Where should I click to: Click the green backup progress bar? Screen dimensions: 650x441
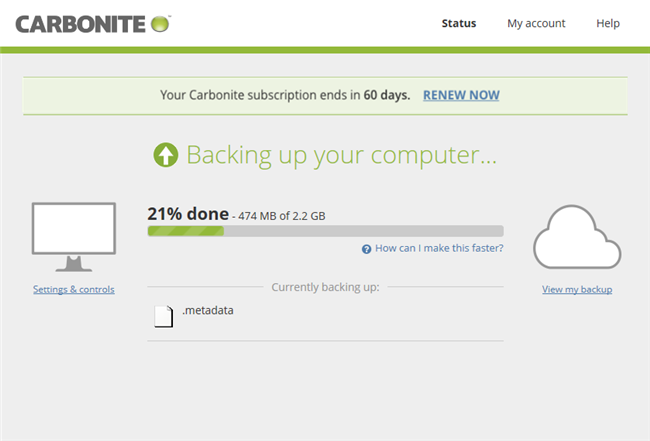coord(325,231)
